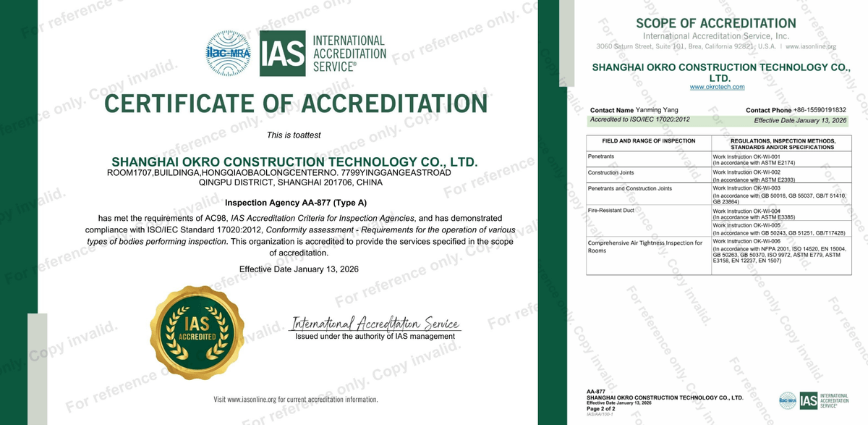Click 'QINGPU DISTRICT, SHANGHAI 201706, CHINA' line

291,183
